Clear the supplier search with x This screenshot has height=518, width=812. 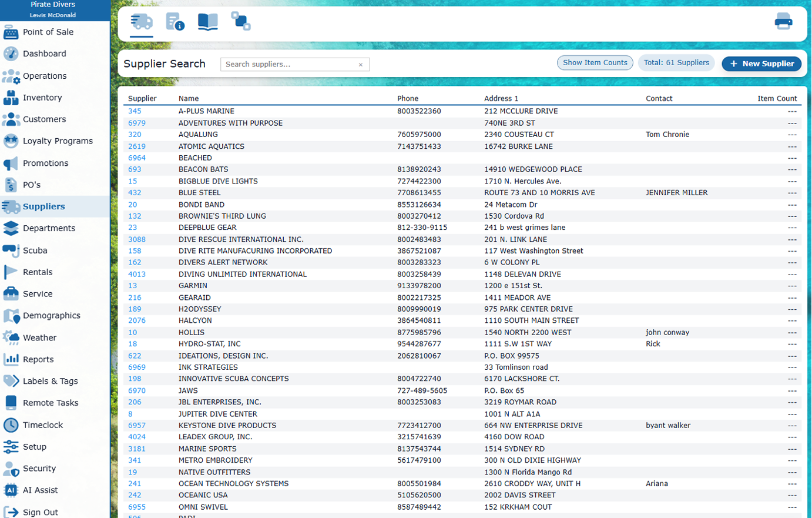pos(361,65)
